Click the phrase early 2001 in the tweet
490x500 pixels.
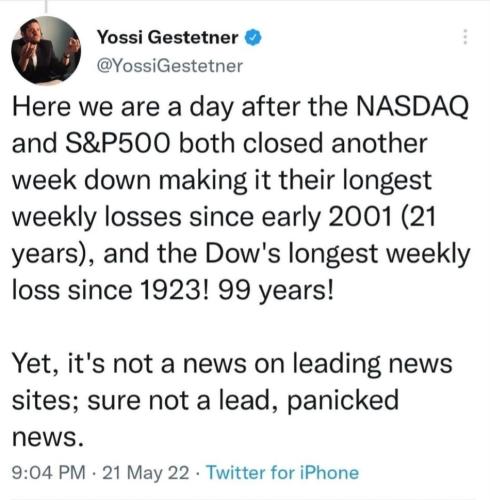327,217
